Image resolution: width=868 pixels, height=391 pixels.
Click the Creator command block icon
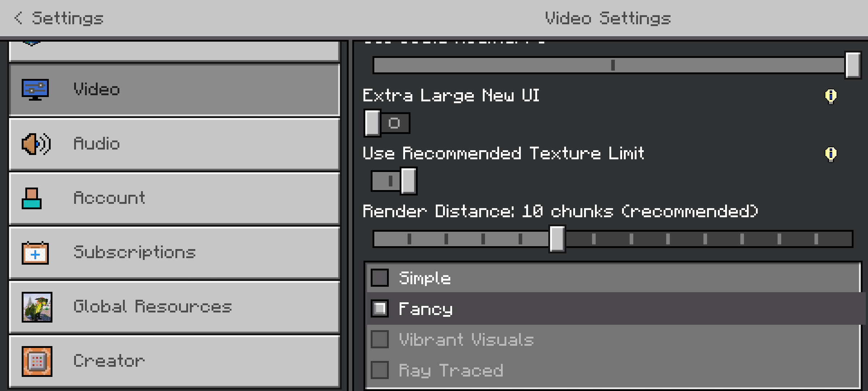pos(37,361)
